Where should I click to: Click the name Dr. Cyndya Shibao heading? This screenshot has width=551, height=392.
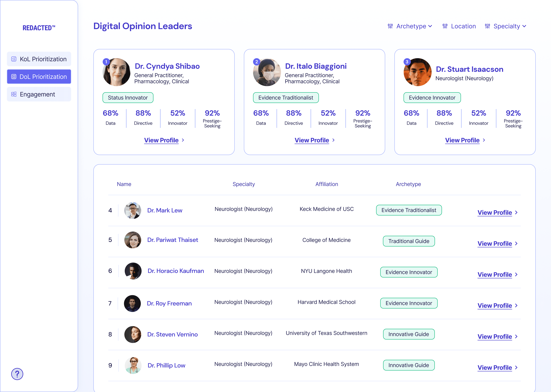point(167,66)
